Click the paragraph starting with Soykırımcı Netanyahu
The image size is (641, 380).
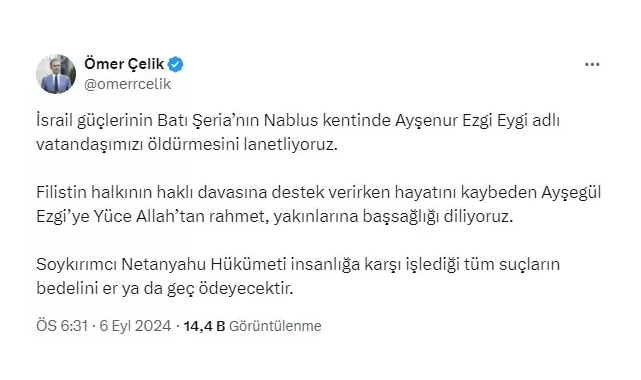click(x=298, y=277)
